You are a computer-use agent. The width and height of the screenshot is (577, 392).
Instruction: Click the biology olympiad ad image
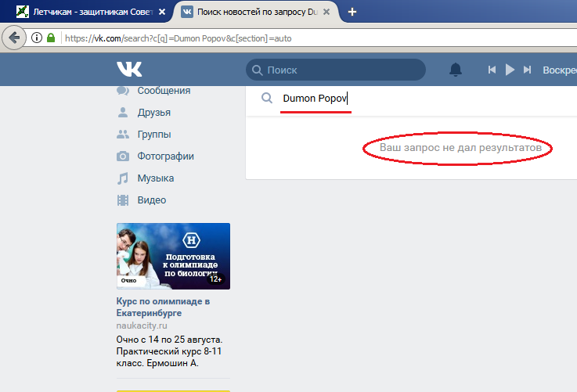(173, 255)
